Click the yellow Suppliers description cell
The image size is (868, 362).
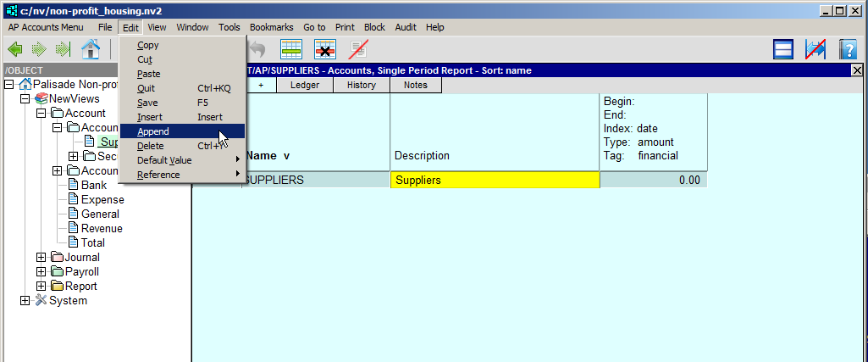(495, 180)
